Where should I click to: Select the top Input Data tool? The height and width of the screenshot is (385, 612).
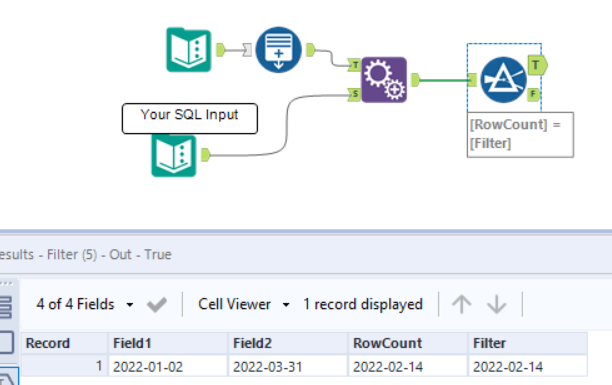[x=189, y=50]
